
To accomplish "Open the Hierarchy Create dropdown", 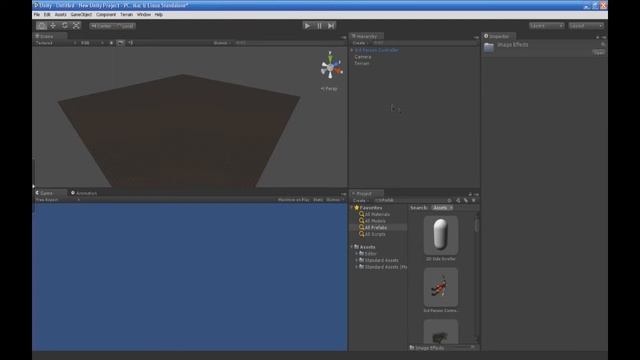I will point(360,43).
